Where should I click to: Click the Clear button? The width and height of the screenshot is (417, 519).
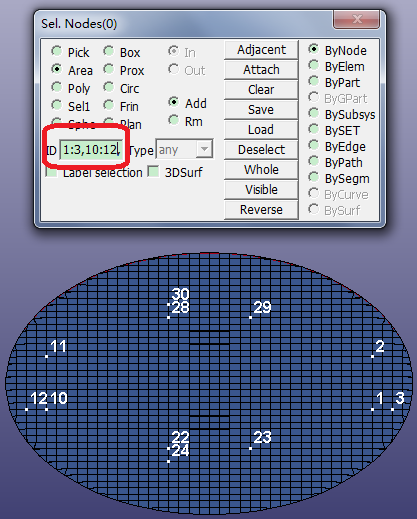pos(261,90)
